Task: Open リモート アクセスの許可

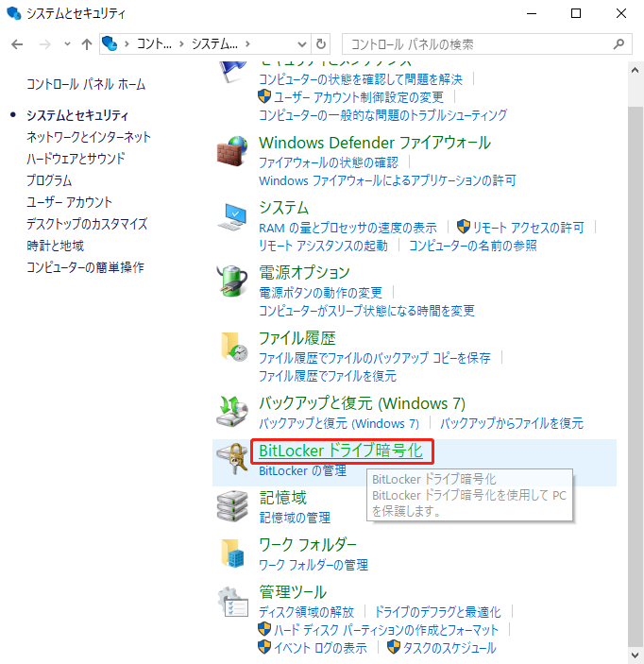Action: (528, 228)
